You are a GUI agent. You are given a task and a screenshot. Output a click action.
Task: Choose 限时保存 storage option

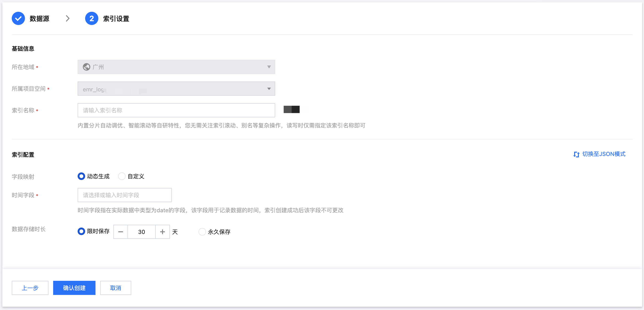coord(81,231)
